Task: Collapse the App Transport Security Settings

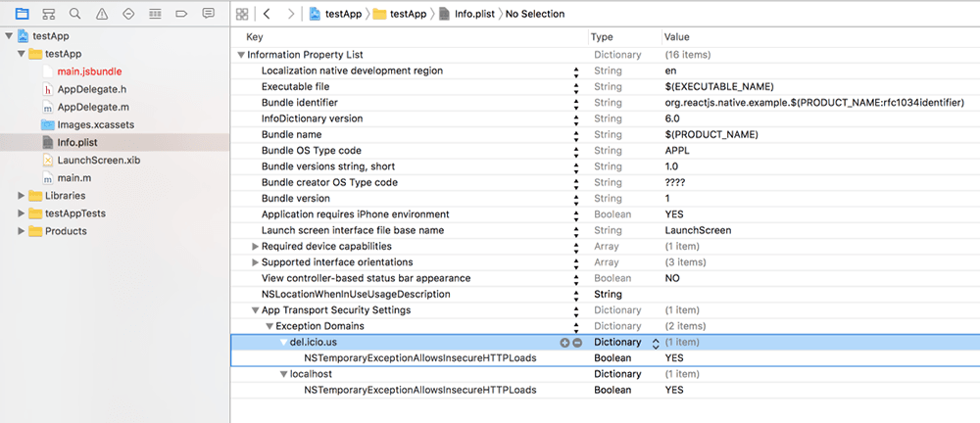Action: click(x=256, y=310)
